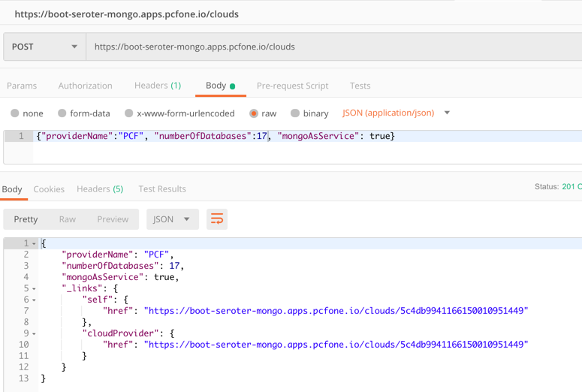Open the POST method dropdown
The image size is (582, 392).
(x=44, y=47)
